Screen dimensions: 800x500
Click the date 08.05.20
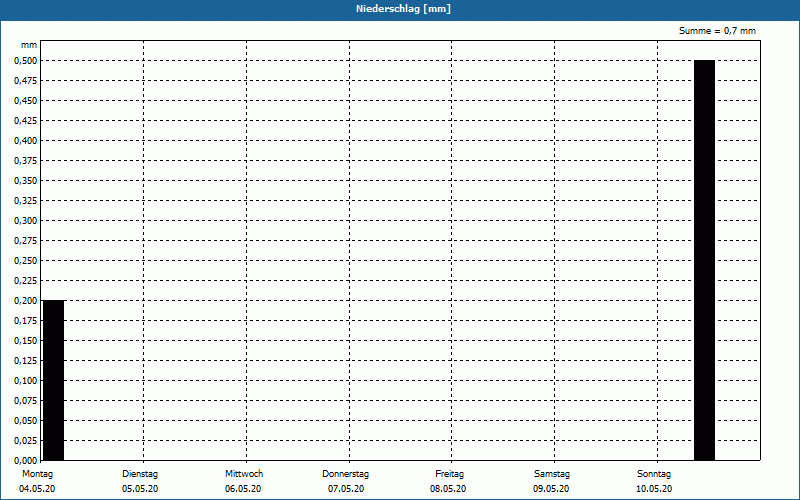pos(448,489)
